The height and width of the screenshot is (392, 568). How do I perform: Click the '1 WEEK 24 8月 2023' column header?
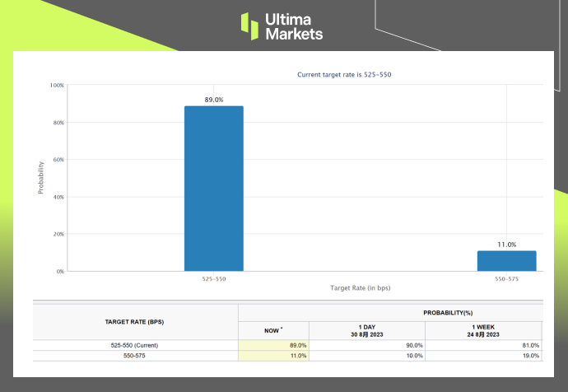[x=483, y=331]
